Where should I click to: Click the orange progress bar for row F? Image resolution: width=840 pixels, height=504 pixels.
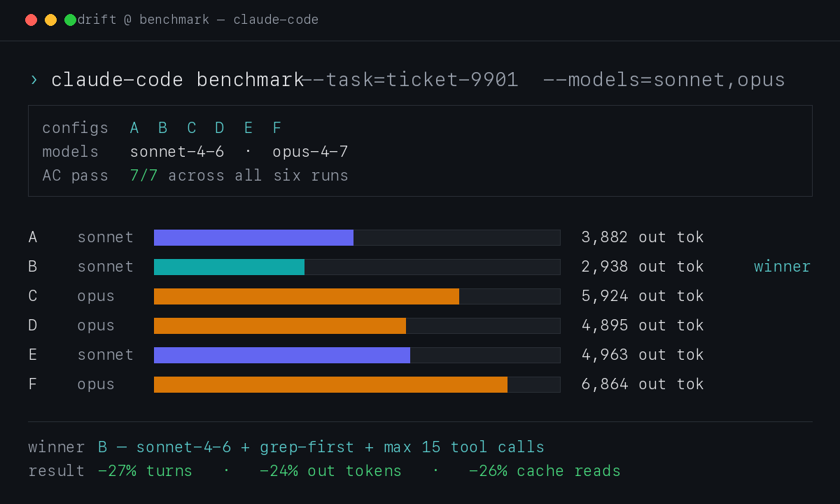[x=330, y=384]
